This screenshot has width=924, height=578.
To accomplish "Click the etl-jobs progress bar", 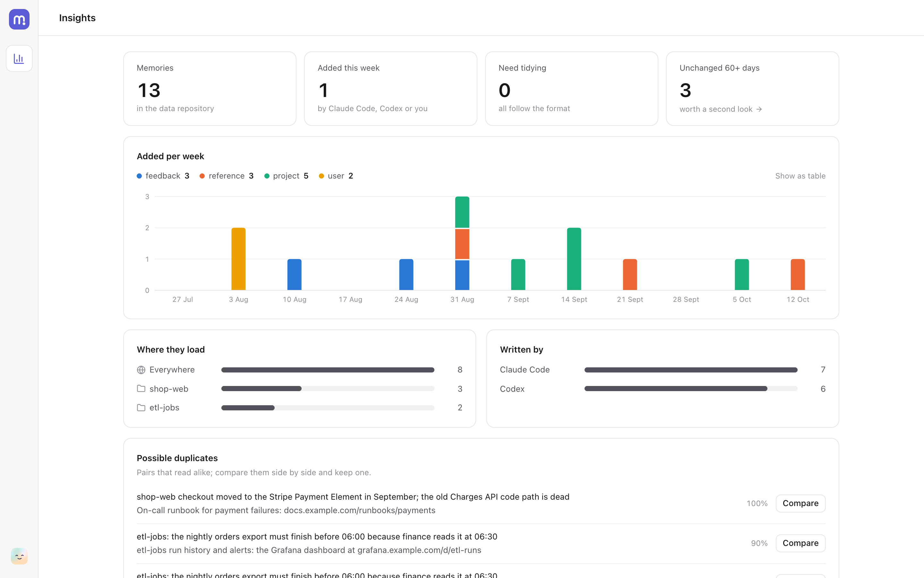I will point(328,407).
